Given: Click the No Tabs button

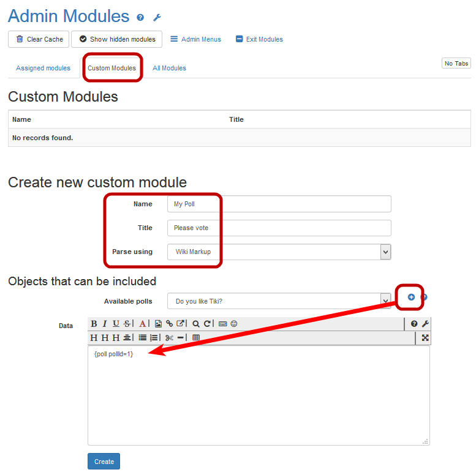Looking at the screenshot, I should click(x=456, y=64).
